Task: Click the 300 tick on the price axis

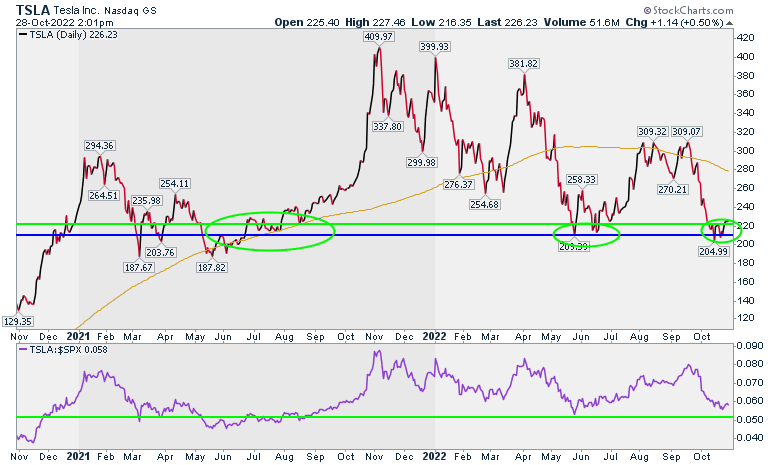Action: click(x=745, y=151)
